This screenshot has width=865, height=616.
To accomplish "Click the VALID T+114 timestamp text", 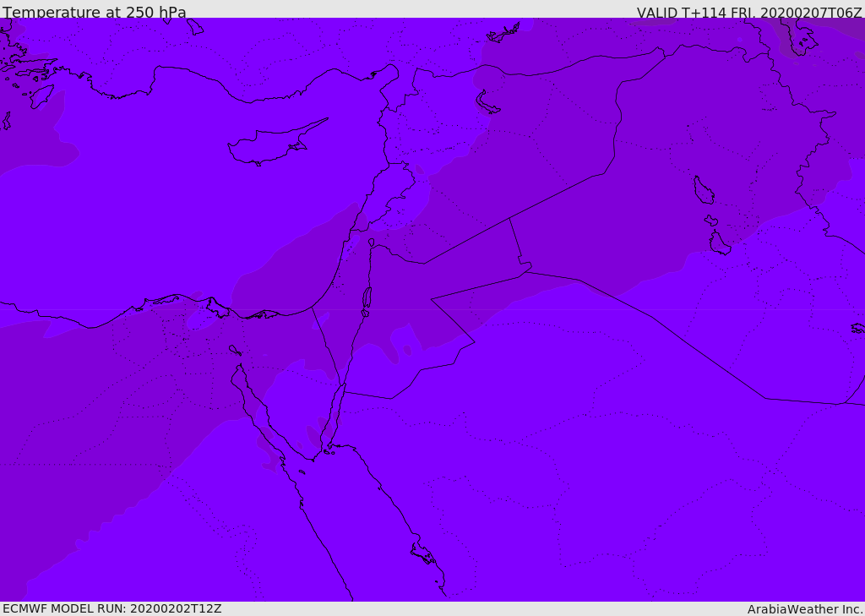I will coord(749,12).
